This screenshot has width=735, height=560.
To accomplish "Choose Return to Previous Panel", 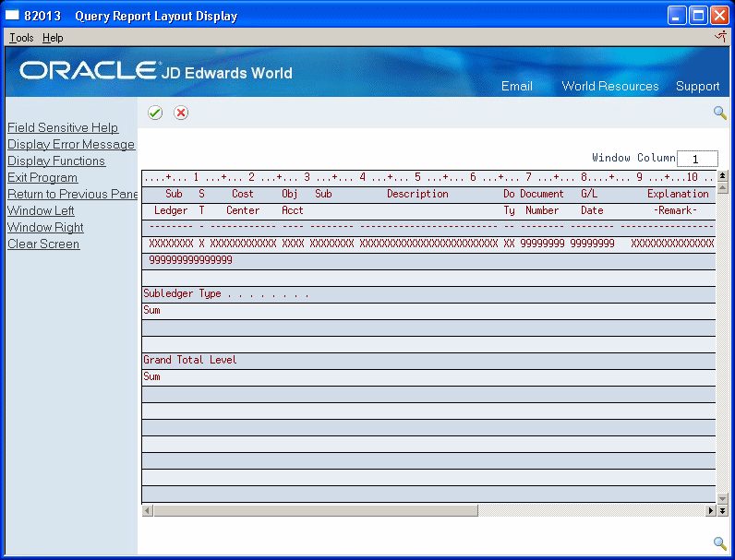I will point(72,194).
